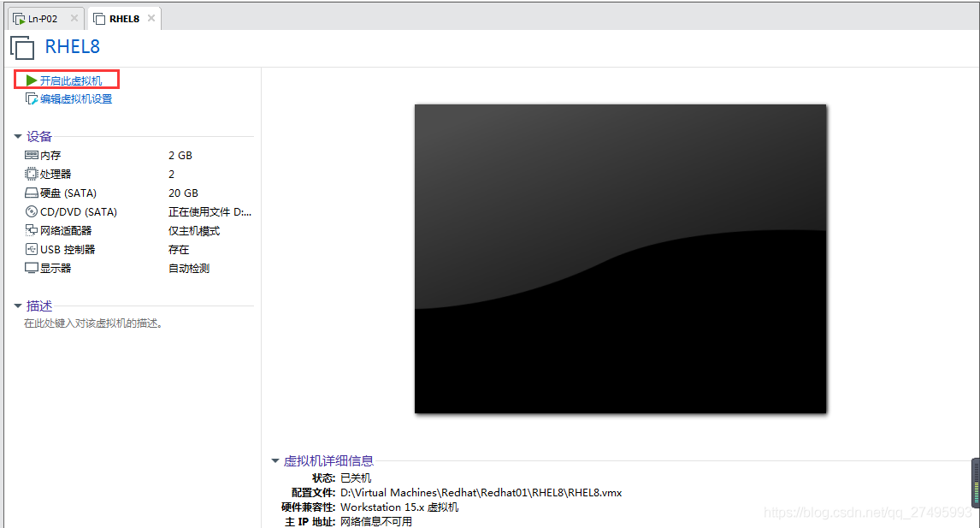
Task: Click the Ln-P02 tab running VM icon
Action: pos(20,19)
